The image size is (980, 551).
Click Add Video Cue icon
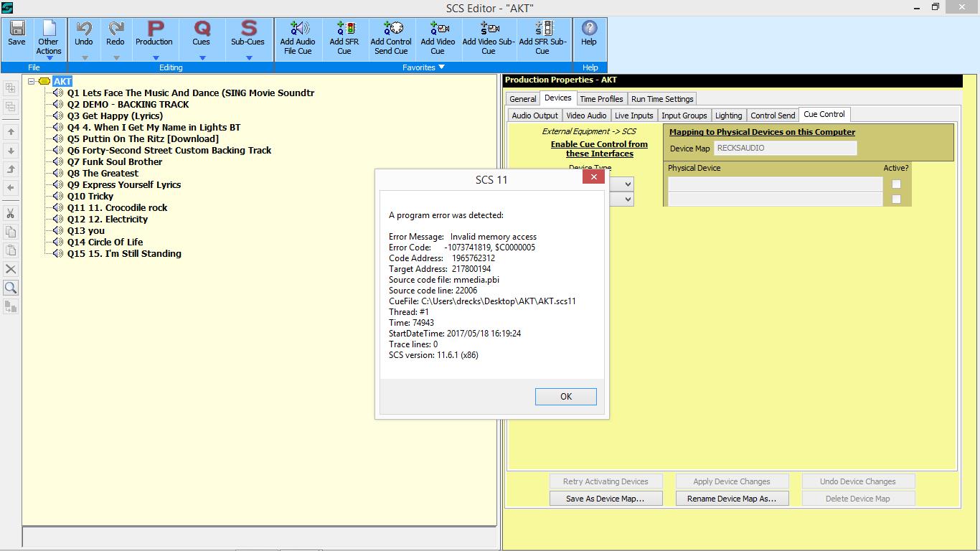pos(438,29)
